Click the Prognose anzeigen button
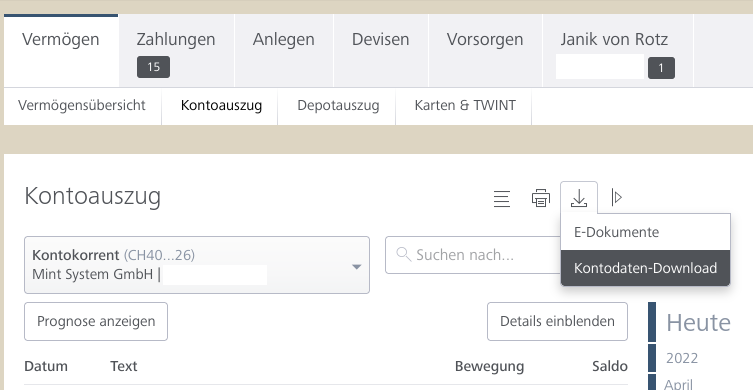This screenshot has width=753, height=390. (x=96, y=321)
